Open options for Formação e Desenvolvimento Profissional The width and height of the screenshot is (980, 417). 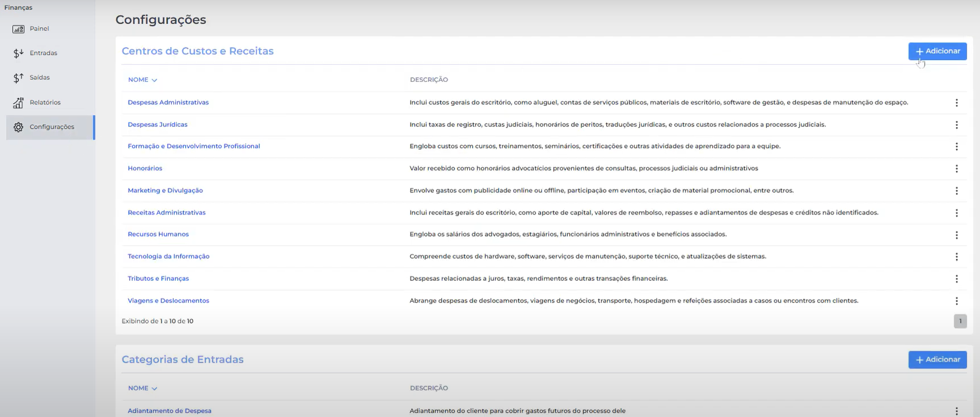[x=956, y=146]
